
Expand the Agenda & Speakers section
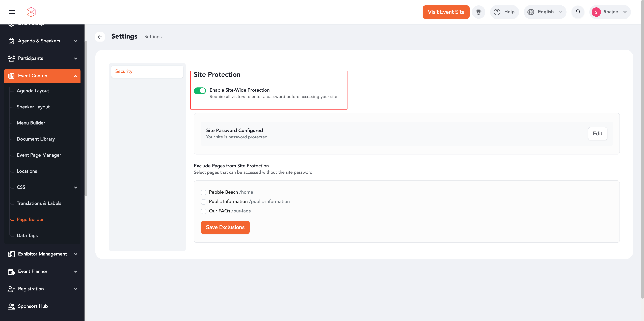coord(75,41)
